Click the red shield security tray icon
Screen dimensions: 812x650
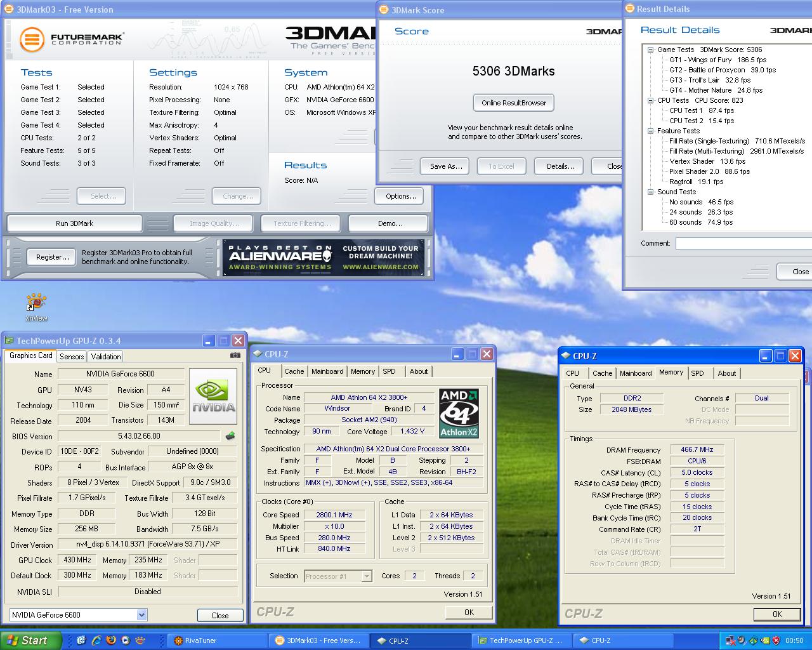pyautogui.click(x=775, y=640)
